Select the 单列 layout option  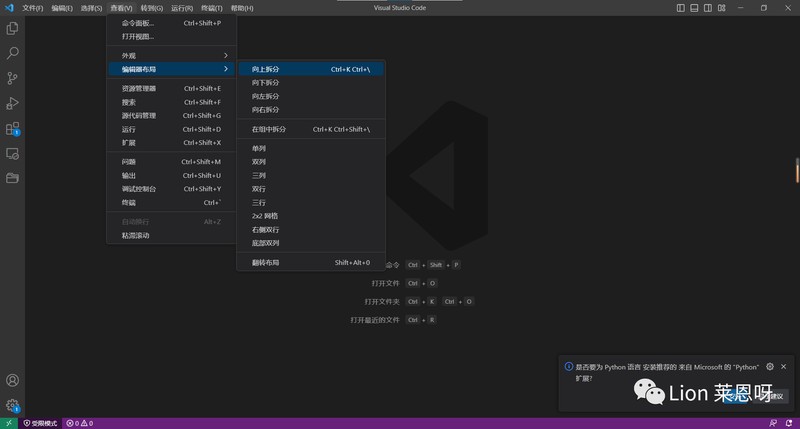[311, 148]
